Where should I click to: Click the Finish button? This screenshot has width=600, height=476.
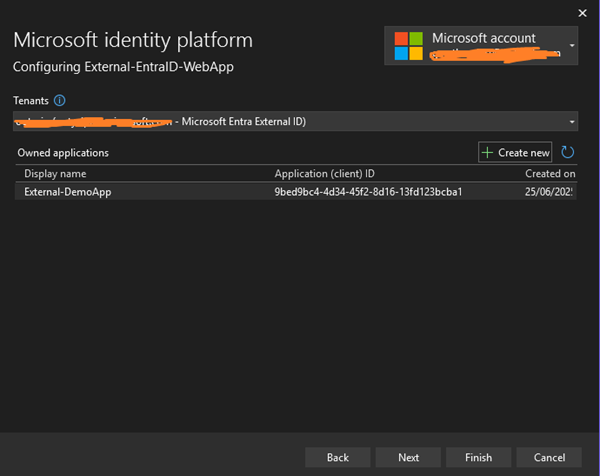(479, 457)
